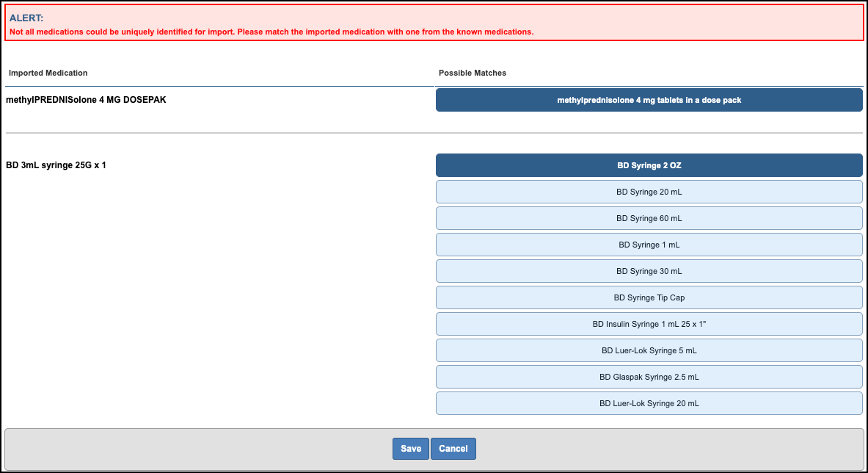Choose BD Syringe 2 OZ match

[649, 165]
